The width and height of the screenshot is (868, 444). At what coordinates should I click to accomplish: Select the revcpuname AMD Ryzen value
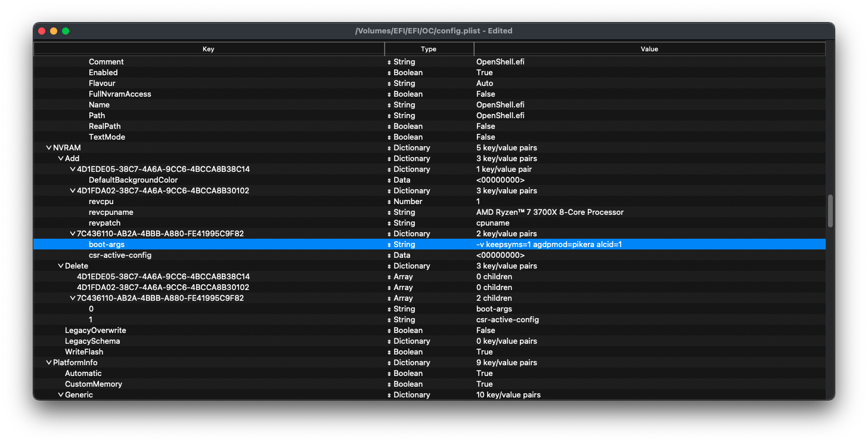pyautogui.click(x=550, y=212)
